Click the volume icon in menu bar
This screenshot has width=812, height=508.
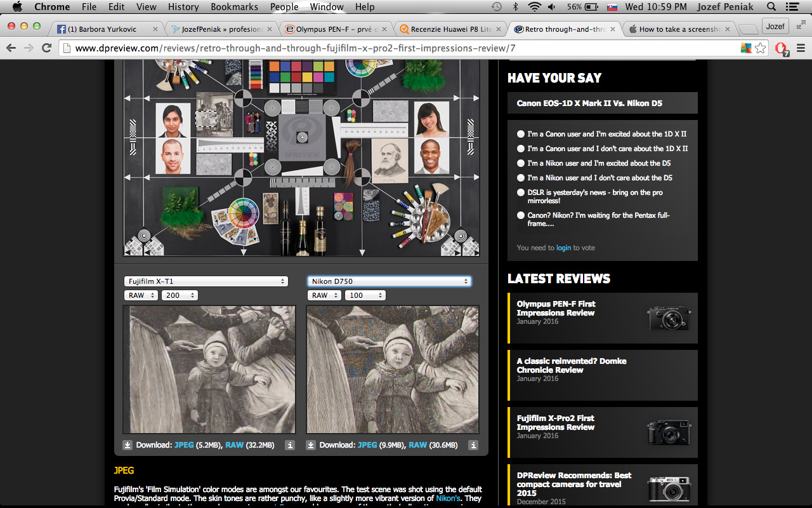click(551, 7)
